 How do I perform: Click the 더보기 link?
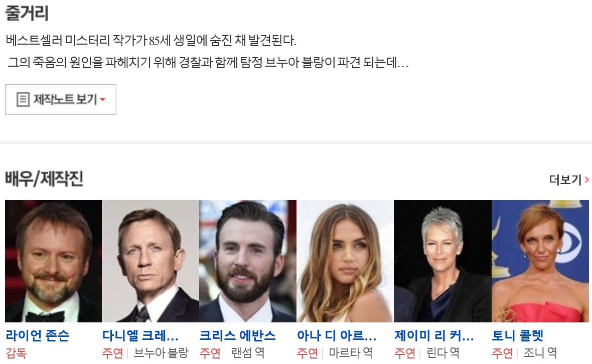pos(565,179)
